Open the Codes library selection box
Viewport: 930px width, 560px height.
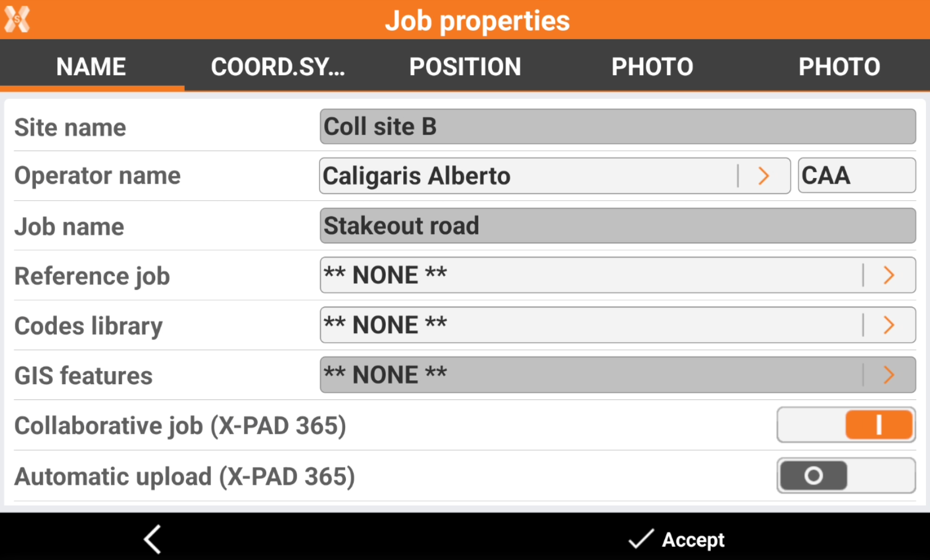(x=592, y=325)
